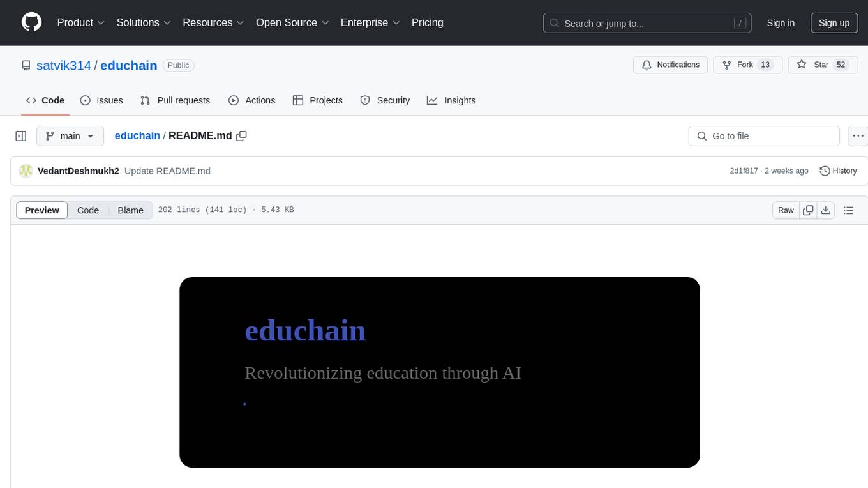
Task: Copy raw file contents
Action: tap(808, 210)
